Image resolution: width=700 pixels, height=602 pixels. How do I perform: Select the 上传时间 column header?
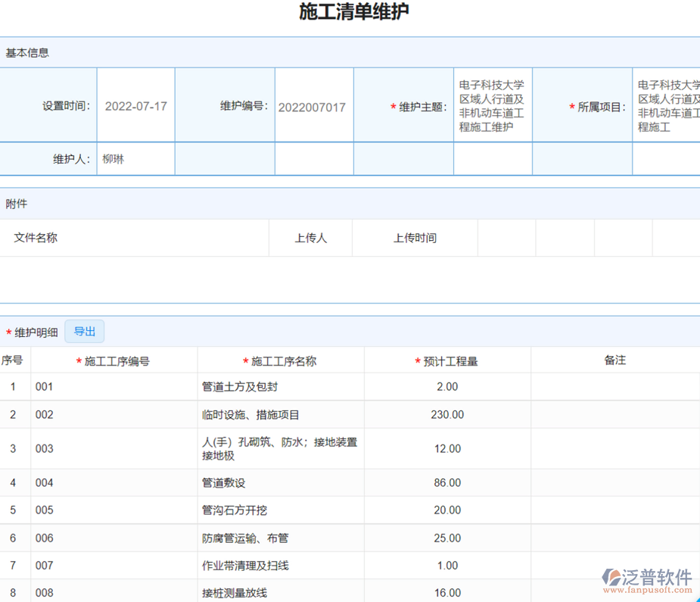click(x=414, y=237)
